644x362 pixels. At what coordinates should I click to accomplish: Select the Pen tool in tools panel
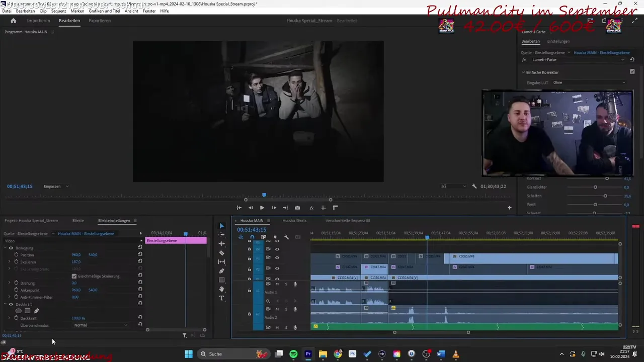[x=221, y=271]
